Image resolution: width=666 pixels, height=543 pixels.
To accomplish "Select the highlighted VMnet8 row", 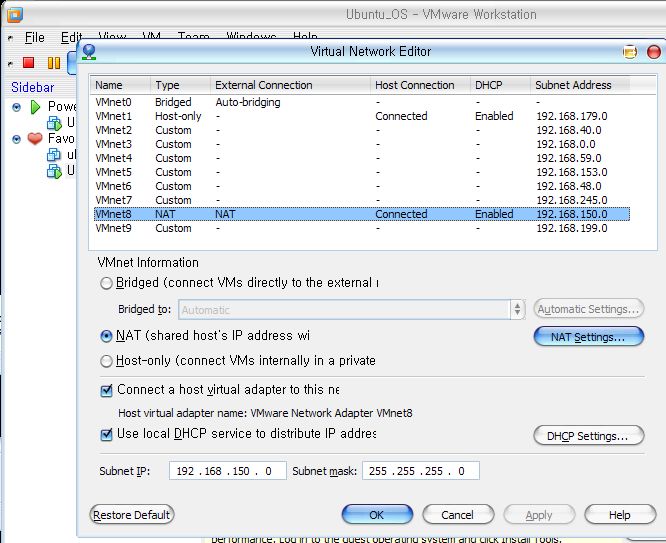I will coord(361,215).
